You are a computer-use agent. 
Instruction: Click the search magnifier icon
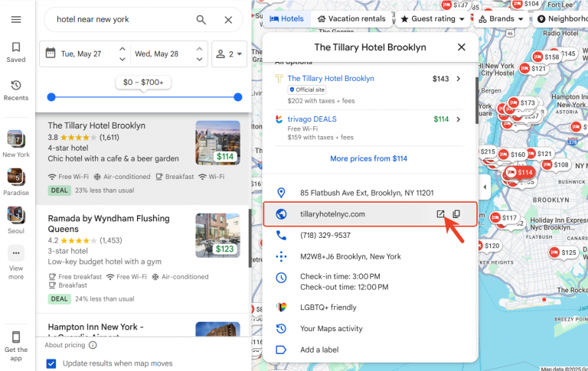[x=201, y=20]
